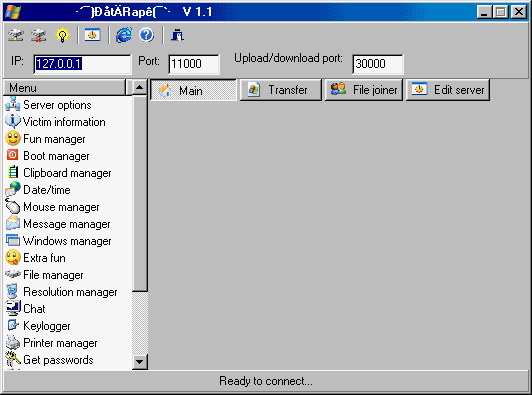The image size is (532, 395).
Task: Switch to the Transfer tab
Action: coord(281,90)
